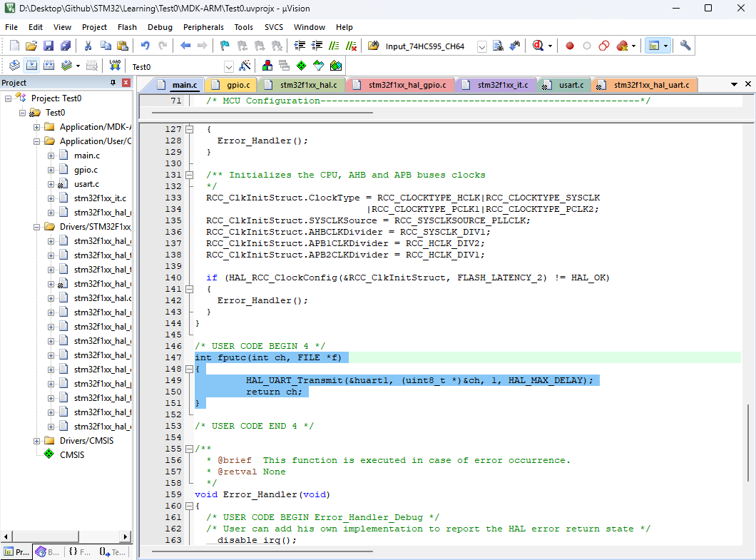Click the Unindent selection icon

[x=317, y=46]
